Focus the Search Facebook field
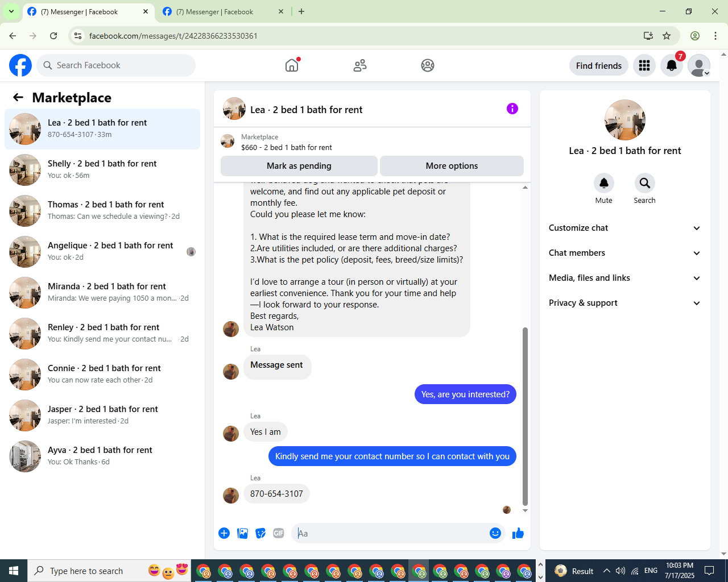Viewport: 728px width, 582px height. [x=116, y=65]
